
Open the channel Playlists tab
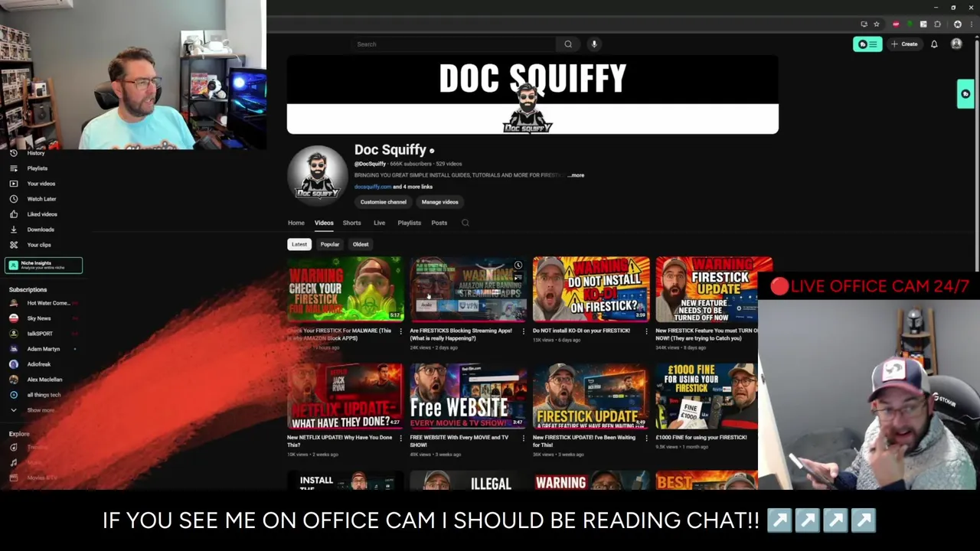point(409,223)
